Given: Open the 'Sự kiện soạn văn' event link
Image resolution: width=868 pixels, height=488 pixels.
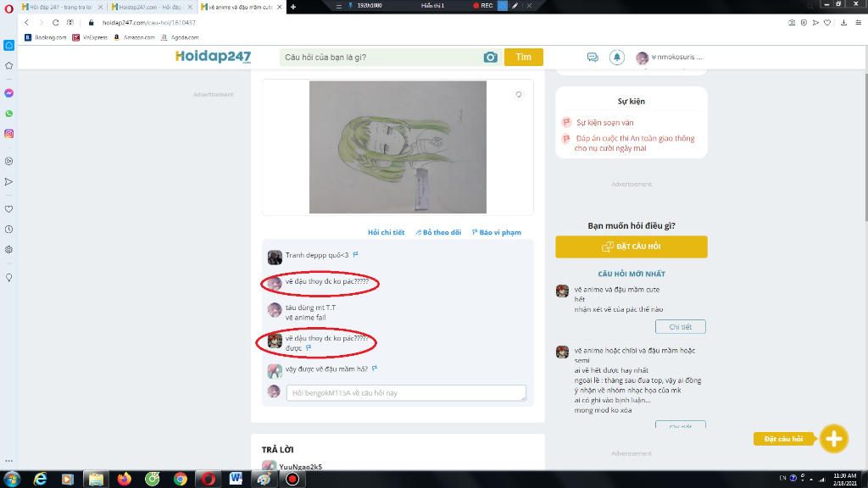Looking at the screenshot, I should coord(604,123).
